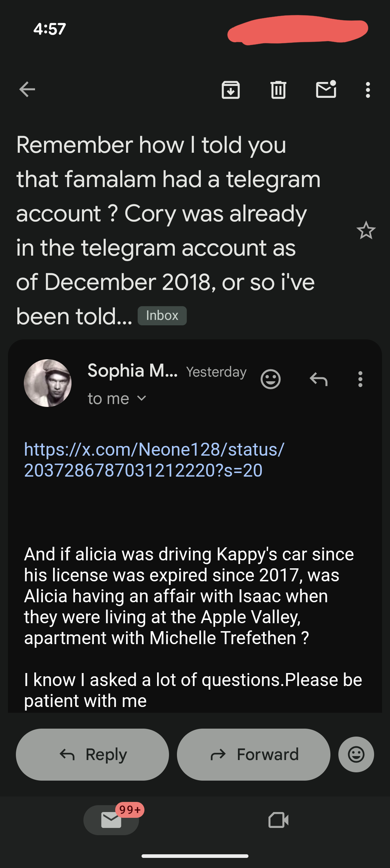Add emoji reaction next to Yesterday
The width and height of the screenshot is (390, 868).
[x=270, y=379]
